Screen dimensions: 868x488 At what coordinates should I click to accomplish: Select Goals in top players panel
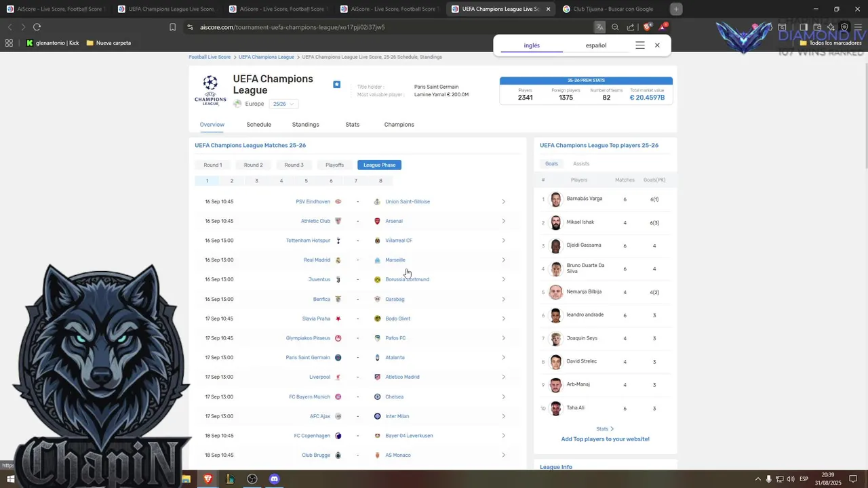(x=551, y=163)
